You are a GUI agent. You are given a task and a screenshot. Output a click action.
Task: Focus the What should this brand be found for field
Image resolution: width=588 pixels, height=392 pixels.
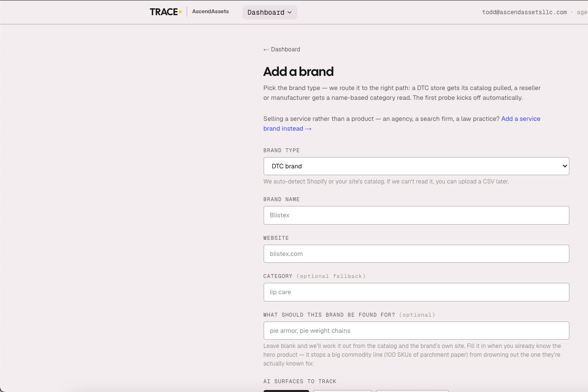416,330
